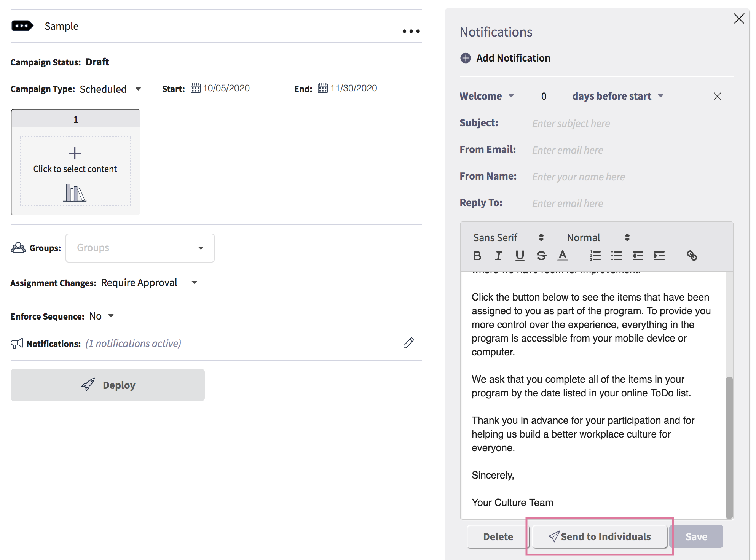Click the End date 11/30/2020
This screenshot has height=560, width=756.
354,88
